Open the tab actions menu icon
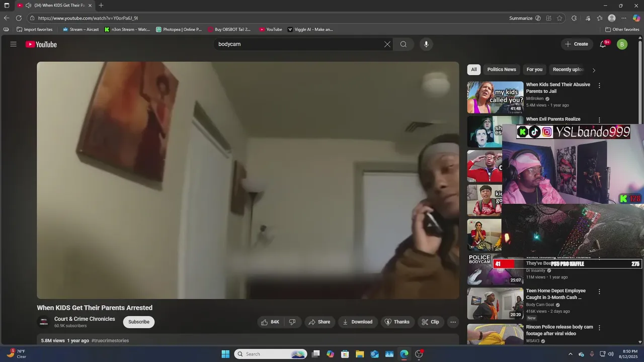Image resolution: width=644 pixels, height=362 pixels. click(7, 5)
